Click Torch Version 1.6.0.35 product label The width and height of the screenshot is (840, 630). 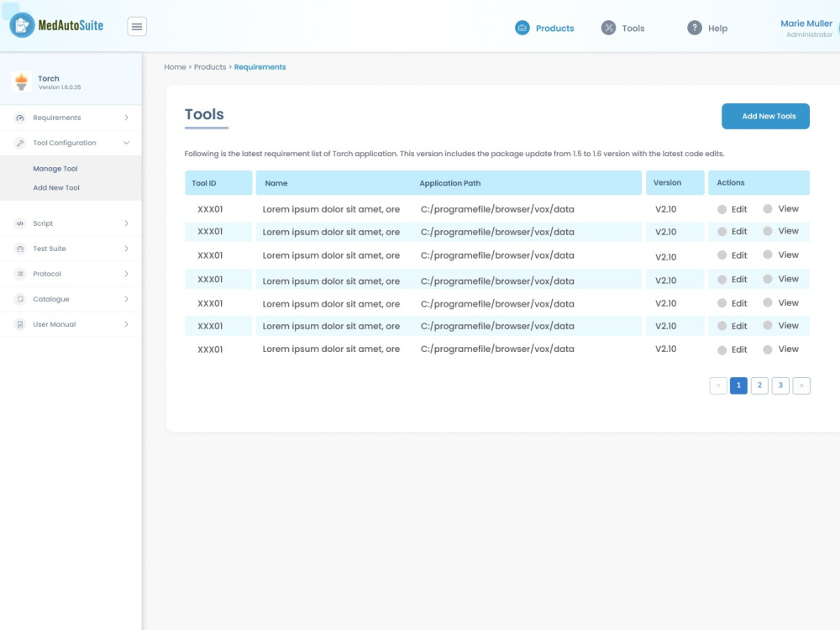pos(59,82)
